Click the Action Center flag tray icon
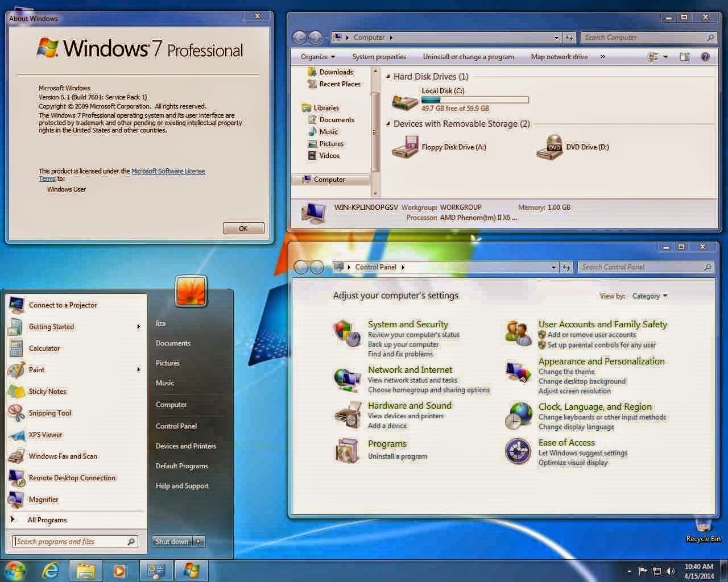The width and height of the screenshot is (728, 582). pyautogui.click(x=643, y=571)
